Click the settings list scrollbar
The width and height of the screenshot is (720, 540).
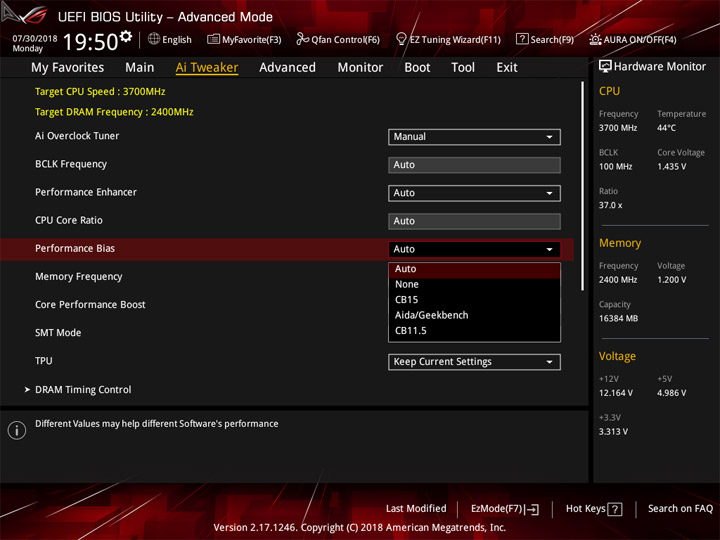click(582, 186)
